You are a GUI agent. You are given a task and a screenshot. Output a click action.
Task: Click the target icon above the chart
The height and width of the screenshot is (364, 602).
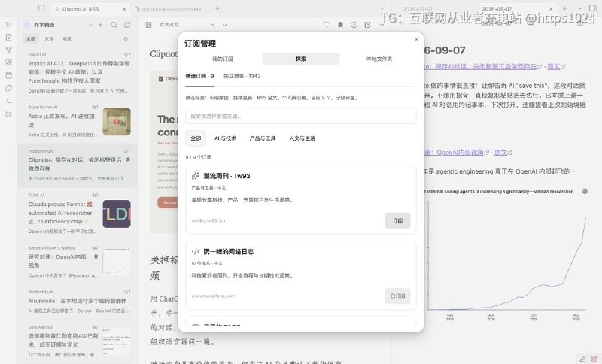pos(585,191)
